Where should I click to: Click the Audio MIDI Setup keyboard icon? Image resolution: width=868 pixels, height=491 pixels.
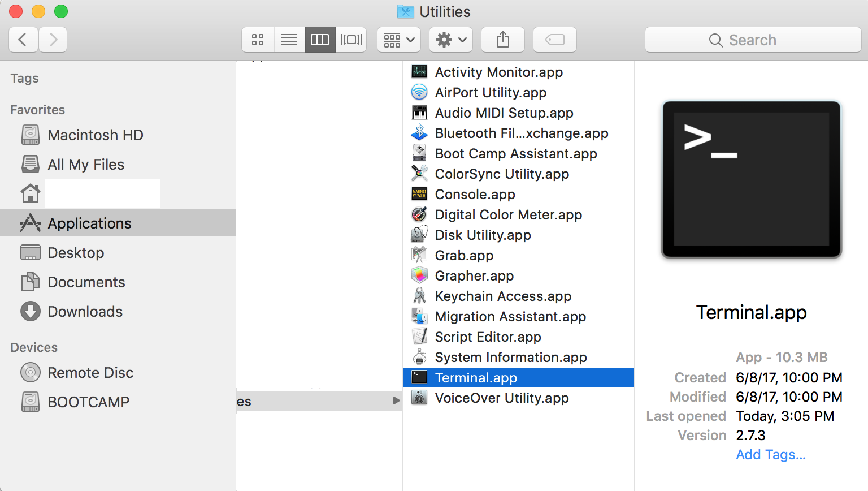coord(419,113)
